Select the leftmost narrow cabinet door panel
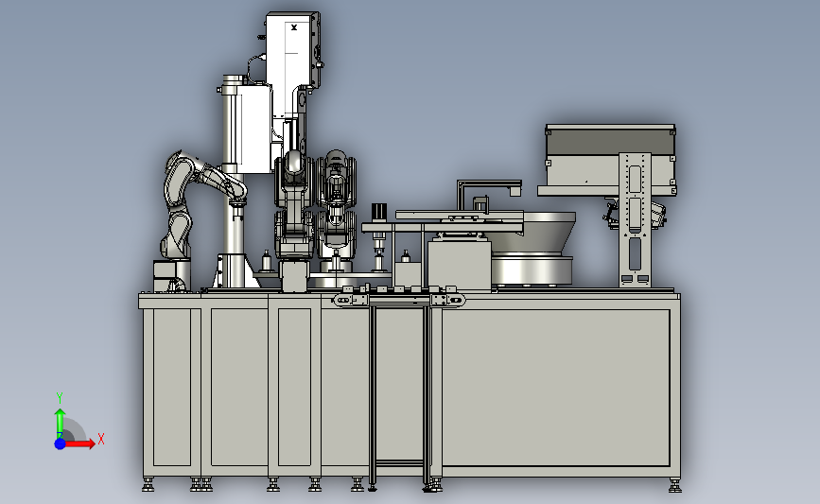The width and height of the screenshot is (820, 504). click(x=172, y=387)
